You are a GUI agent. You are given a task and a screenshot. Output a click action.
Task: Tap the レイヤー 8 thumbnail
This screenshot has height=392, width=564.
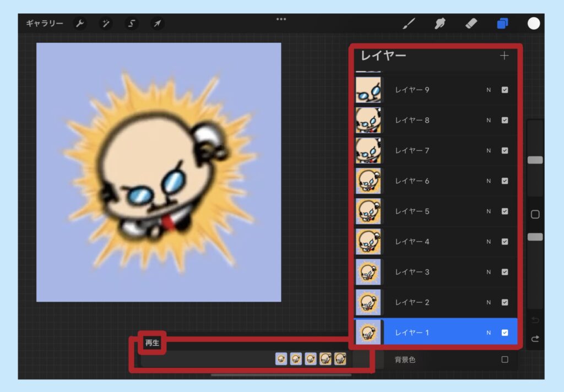[368, 120]
